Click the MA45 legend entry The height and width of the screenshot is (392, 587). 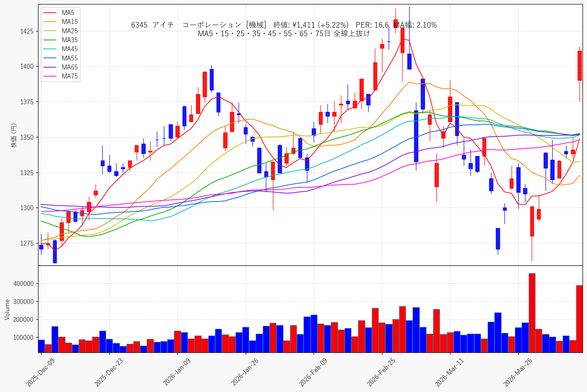pos(60,49)
